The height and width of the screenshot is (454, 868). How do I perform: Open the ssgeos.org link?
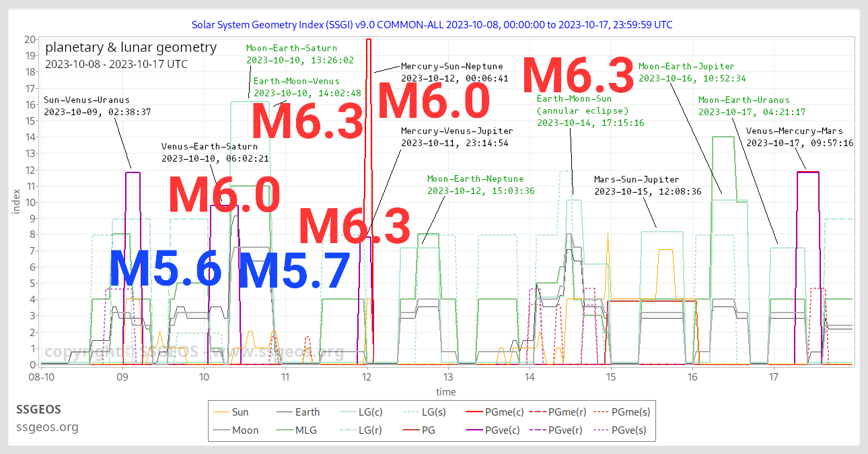pyautogui.click(x=46, y=427)
